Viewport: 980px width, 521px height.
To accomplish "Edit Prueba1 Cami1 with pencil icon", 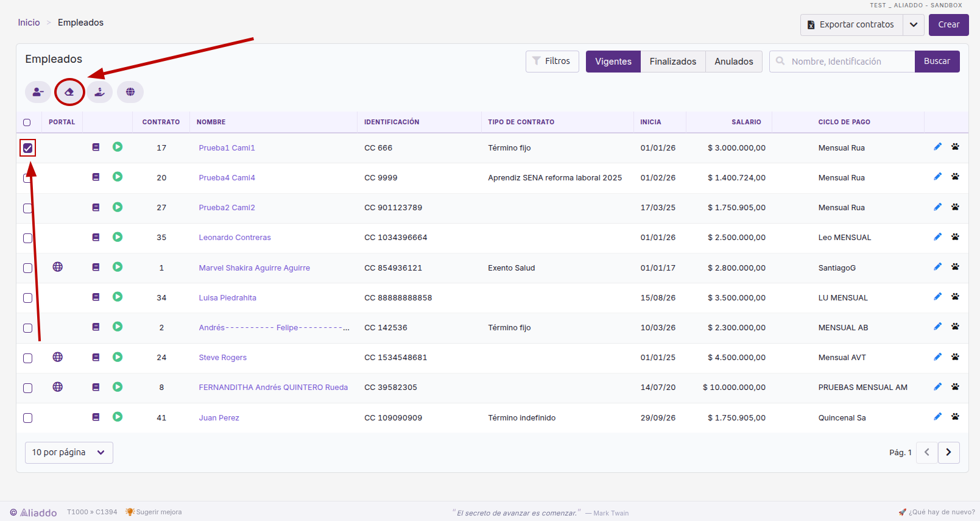I will click(x=938, y=147).
